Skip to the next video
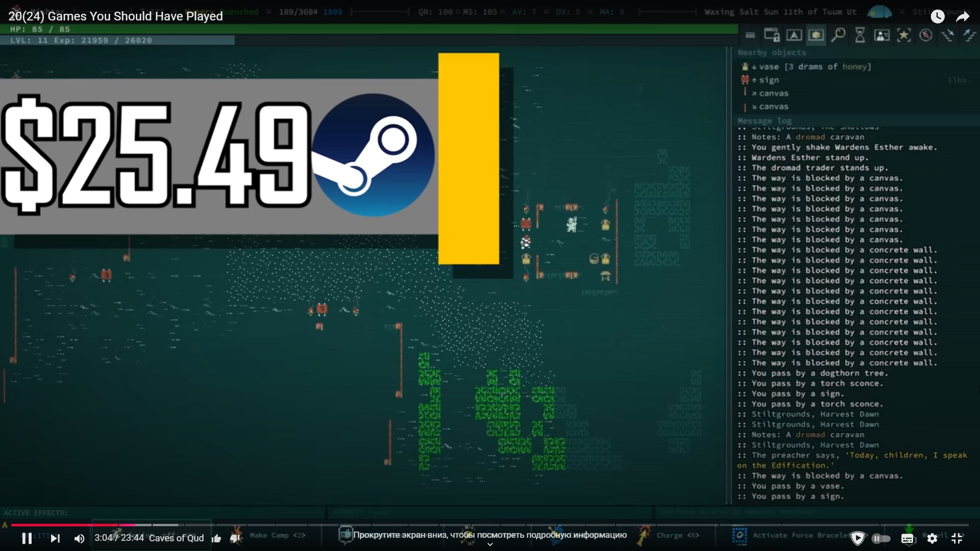 click(55, 538)
